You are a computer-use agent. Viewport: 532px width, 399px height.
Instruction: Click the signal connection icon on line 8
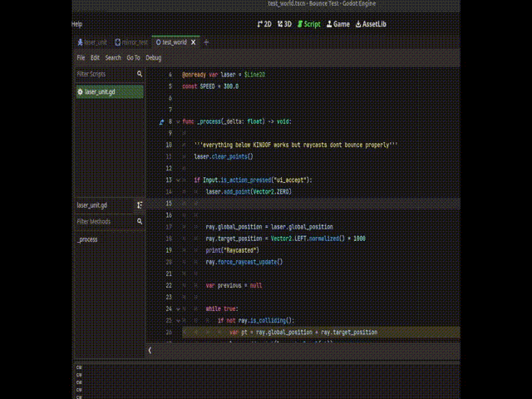[160, 121]
